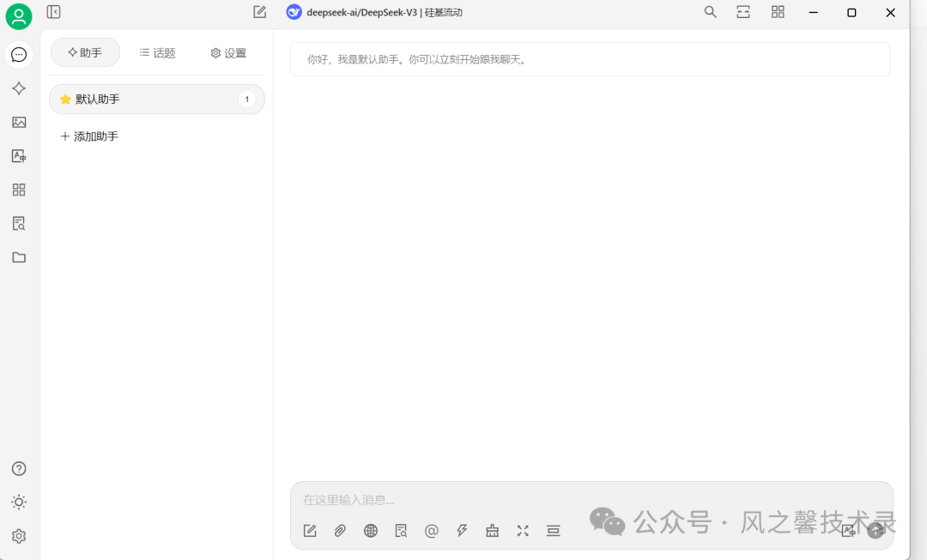The width and height of the screenshot is (927, 560).
Task: Close the Cherry Studio window
Action: point(890,12)
